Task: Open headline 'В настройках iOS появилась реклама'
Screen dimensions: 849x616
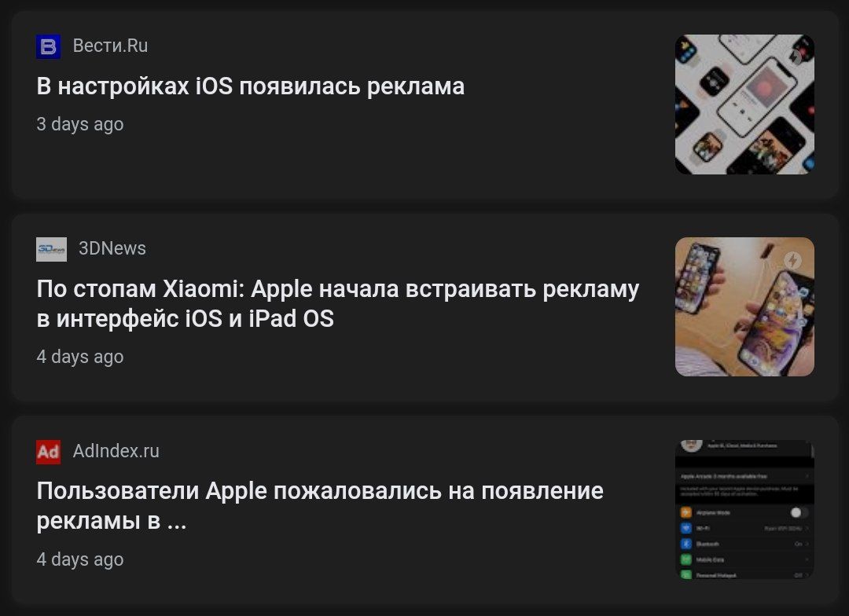Action: 250,86
